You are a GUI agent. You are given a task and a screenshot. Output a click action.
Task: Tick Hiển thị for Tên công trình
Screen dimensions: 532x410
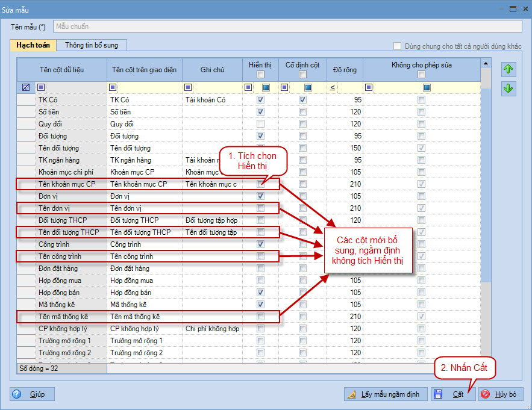tap(260, 256)
